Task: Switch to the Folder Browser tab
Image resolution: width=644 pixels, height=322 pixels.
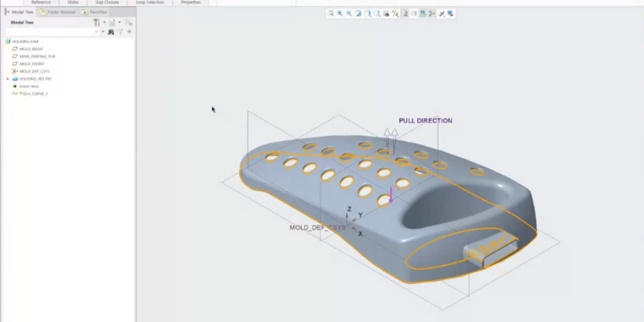Action: tap(59, 12)
